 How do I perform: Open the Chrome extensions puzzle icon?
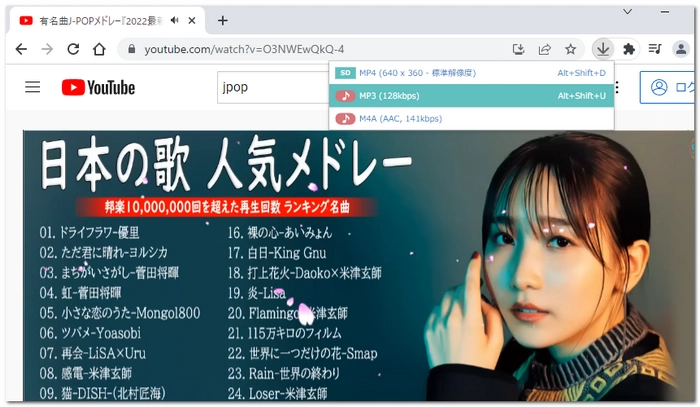pos(628,48)
